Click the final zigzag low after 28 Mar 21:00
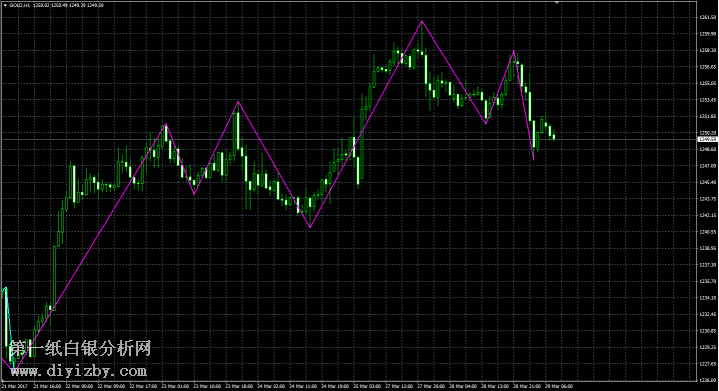Screen dimensions: 719x391 click(533, 160)
